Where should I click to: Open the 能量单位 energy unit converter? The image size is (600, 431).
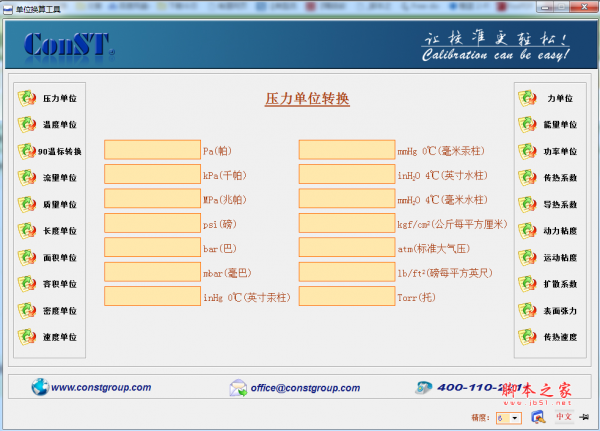(x=548, y=125)
